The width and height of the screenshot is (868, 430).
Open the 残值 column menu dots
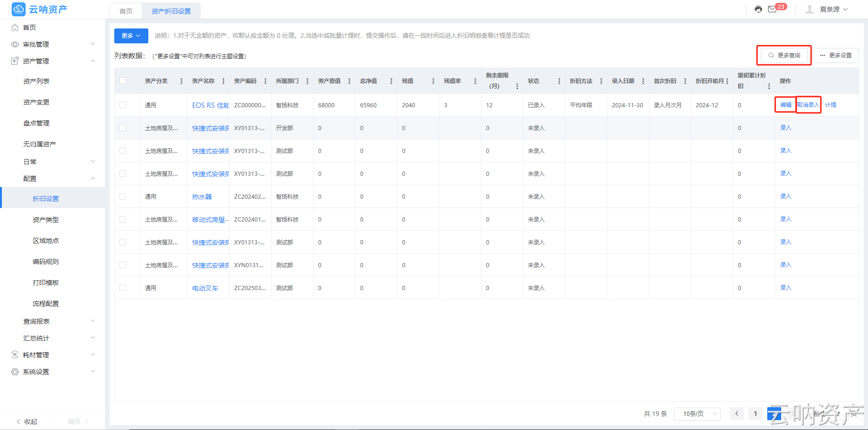coord(433,81)
